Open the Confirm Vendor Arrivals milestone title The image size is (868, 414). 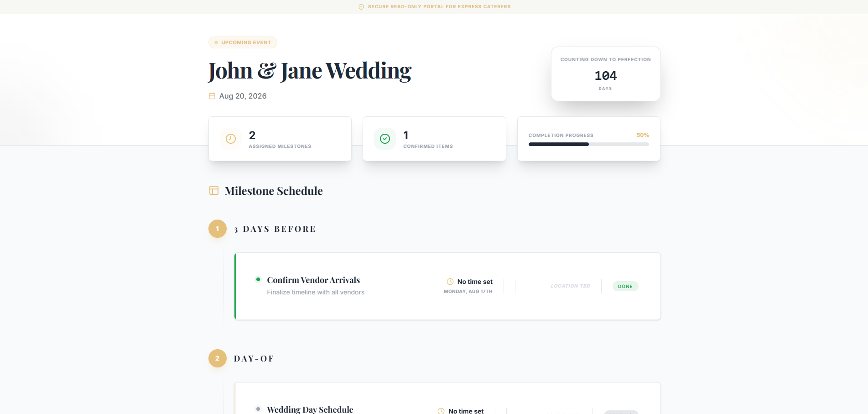[313, 280]
